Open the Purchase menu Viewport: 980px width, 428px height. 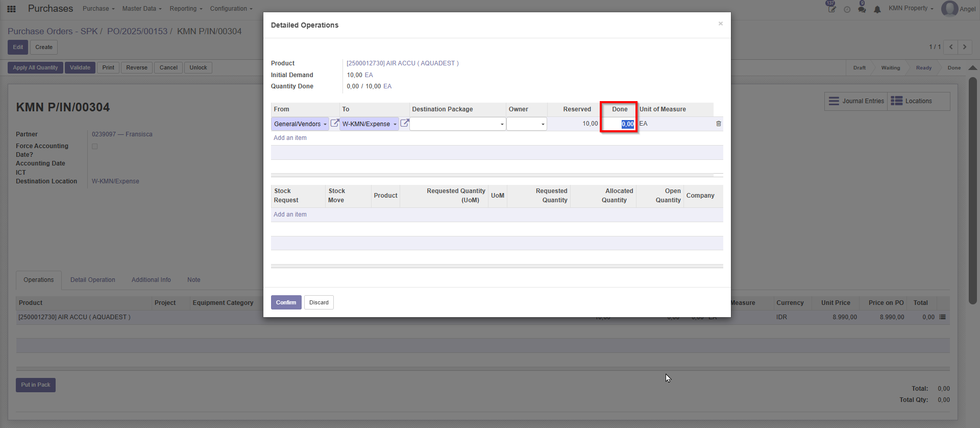coord(99,9)
